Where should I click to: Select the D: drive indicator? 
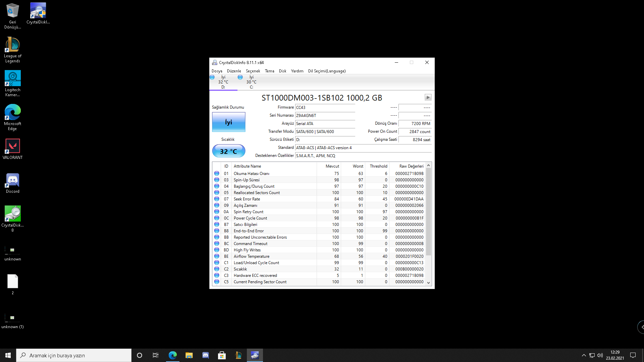click(x=223, y=82)
